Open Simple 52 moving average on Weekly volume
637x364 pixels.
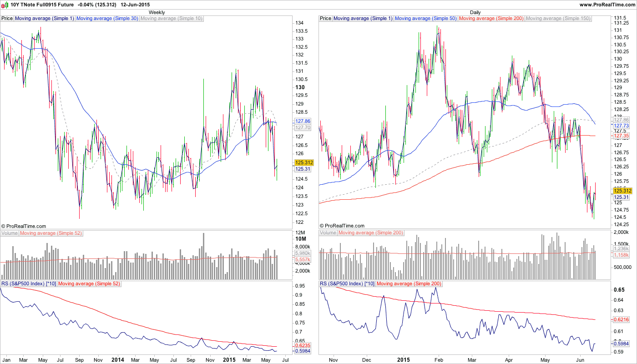pos(51,233)
